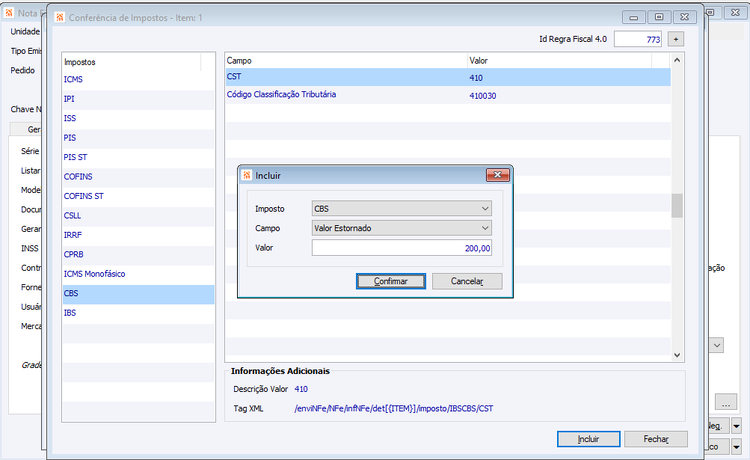Screen dimensions: 750x460
Task: Click the Código Classificação Tributária row
Action: click(448, 95)
